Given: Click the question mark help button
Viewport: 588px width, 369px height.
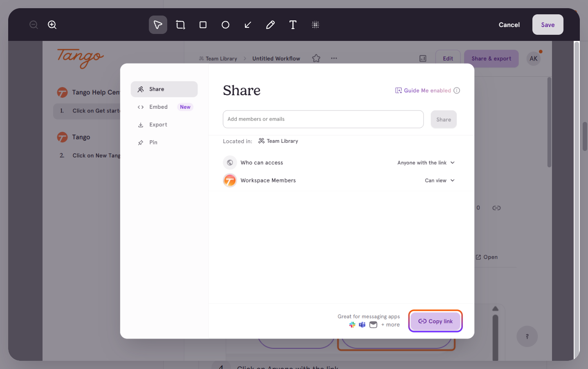Looking at the screenshot, I should coord(527,336).
